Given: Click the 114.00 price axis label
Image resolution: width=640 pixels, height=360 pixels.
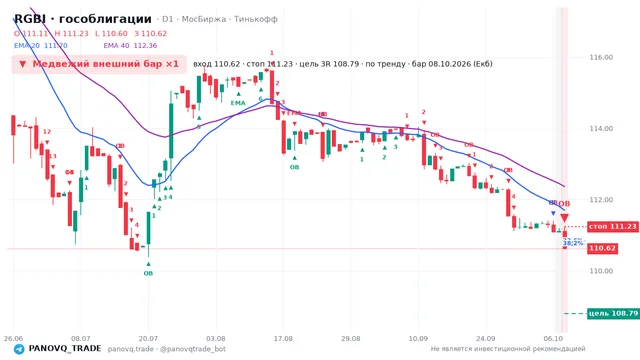Looking at the screenshot, I should coord(601,129).
